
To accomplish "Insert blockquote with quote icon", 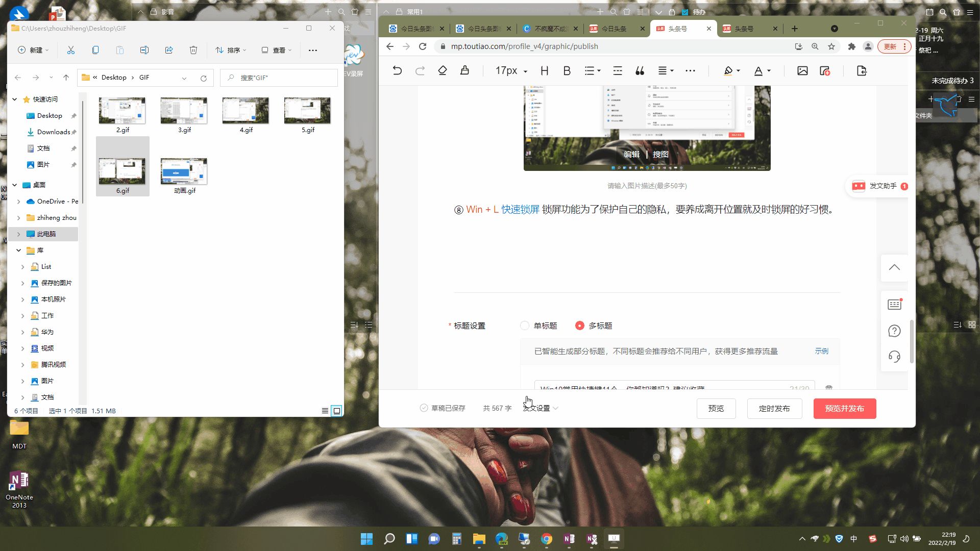I will [640, 71].
